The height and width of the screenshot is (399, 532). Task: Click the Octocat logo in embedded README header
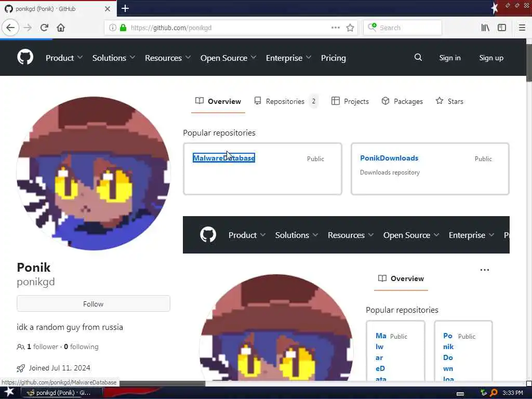coord(208,234)
